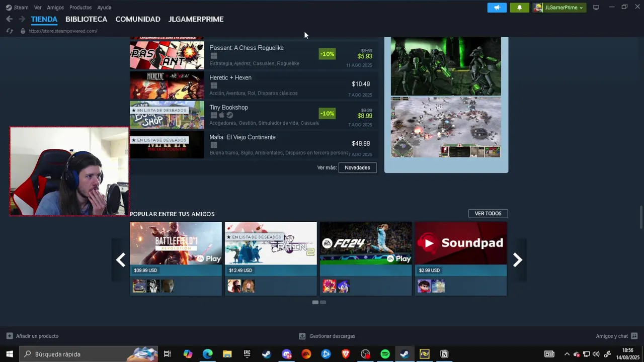This screenshot has width=644, height=362.
Task: Click the Steam logo menu
Action: pos(17,8)
